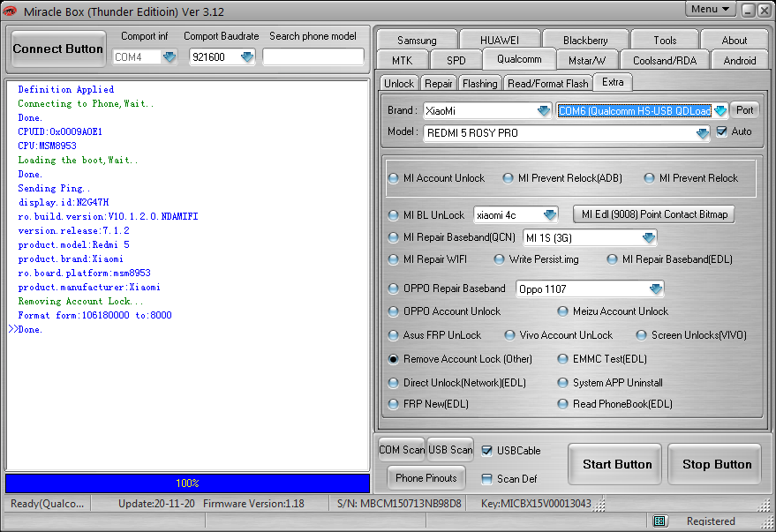Open the Repair sub-tab

coord(439,84)
